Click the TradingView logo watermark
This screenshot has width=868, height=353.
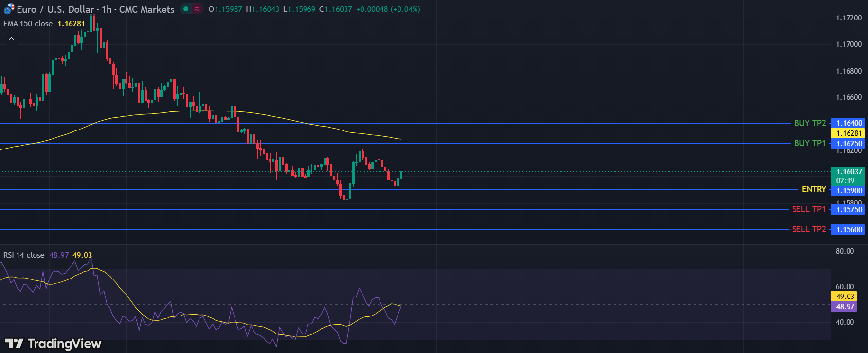tap(54, 344)
